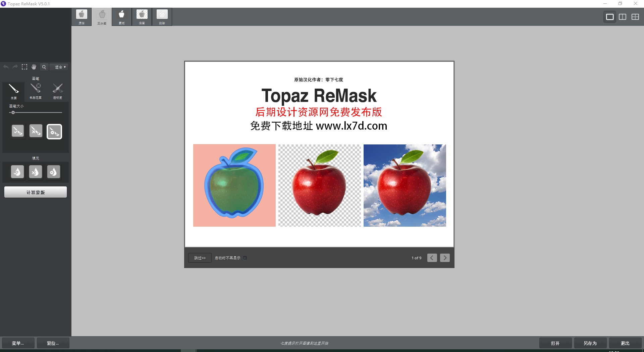644x352 pixels.
Task: Toggle the compute brush with gear icon
Action: click(54, 131)
